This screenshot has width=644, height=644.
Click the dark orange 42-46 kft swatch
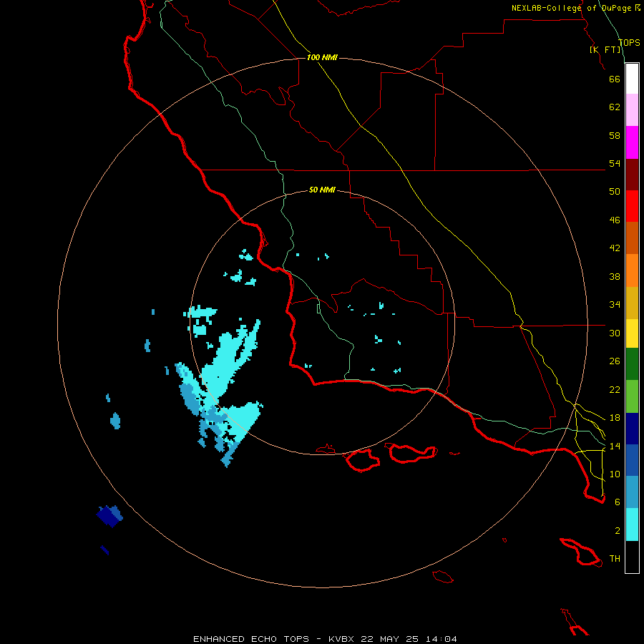coord(632,238)
